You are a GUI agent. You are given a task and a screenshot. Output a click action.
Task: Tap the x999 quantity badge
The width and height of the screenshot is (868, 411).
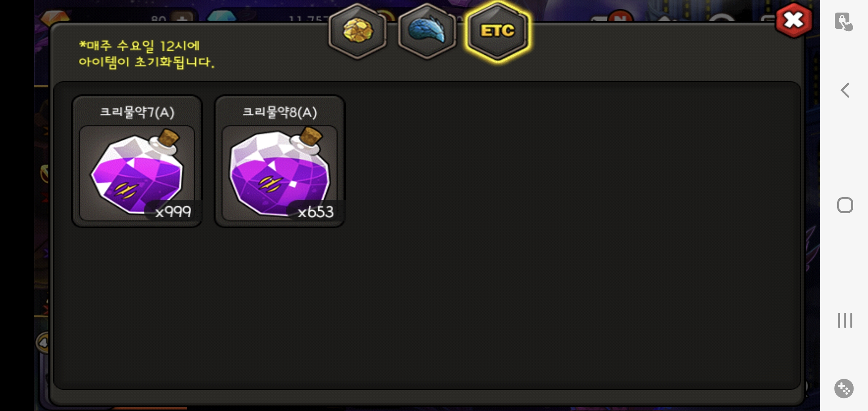click(173, 211)
